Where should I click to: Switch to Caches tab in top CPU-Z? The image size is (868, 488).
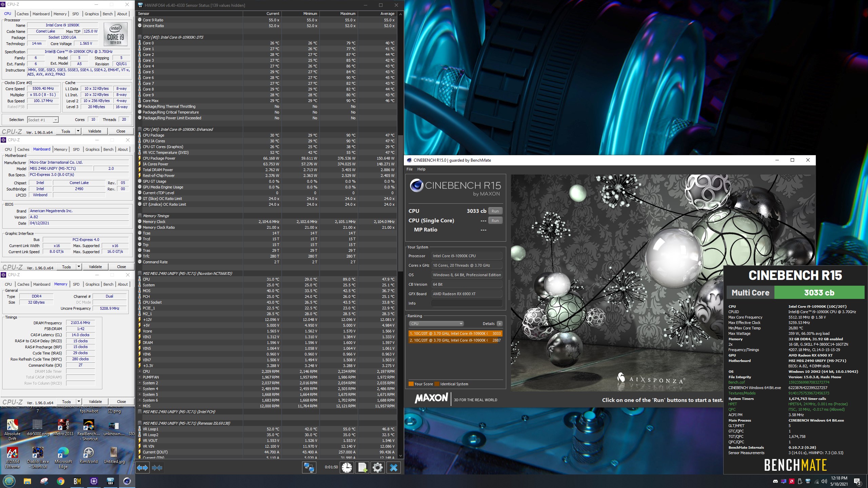click(23, 14)
